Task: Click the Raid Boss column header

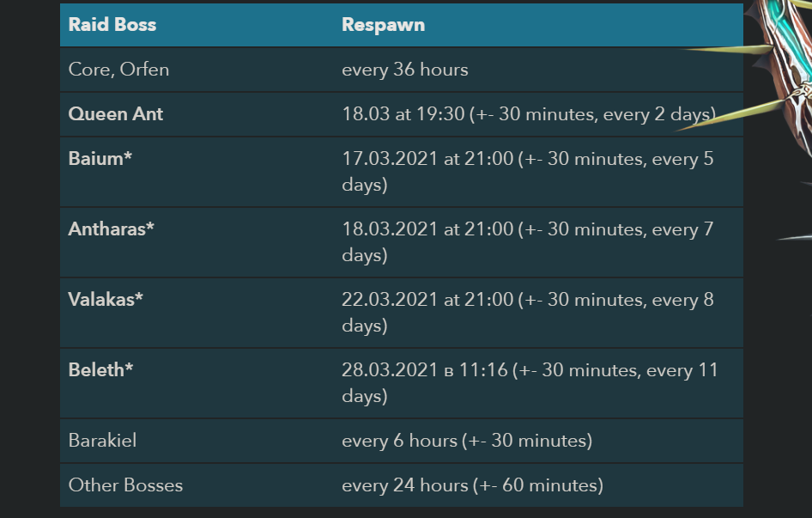Action: coord(112,24)
